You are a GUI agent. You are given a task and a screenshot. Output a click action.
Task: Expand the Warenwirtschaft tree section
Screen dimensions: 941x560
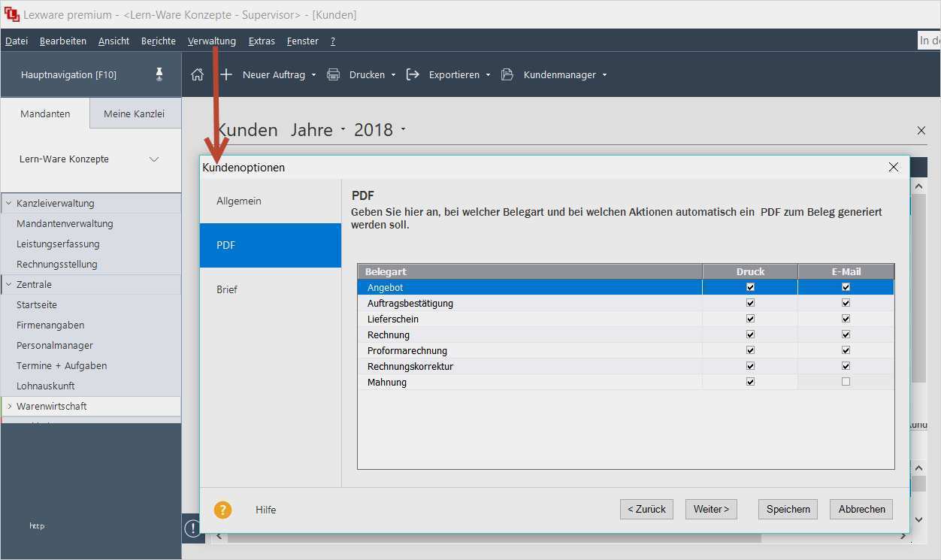pos(9,406)
